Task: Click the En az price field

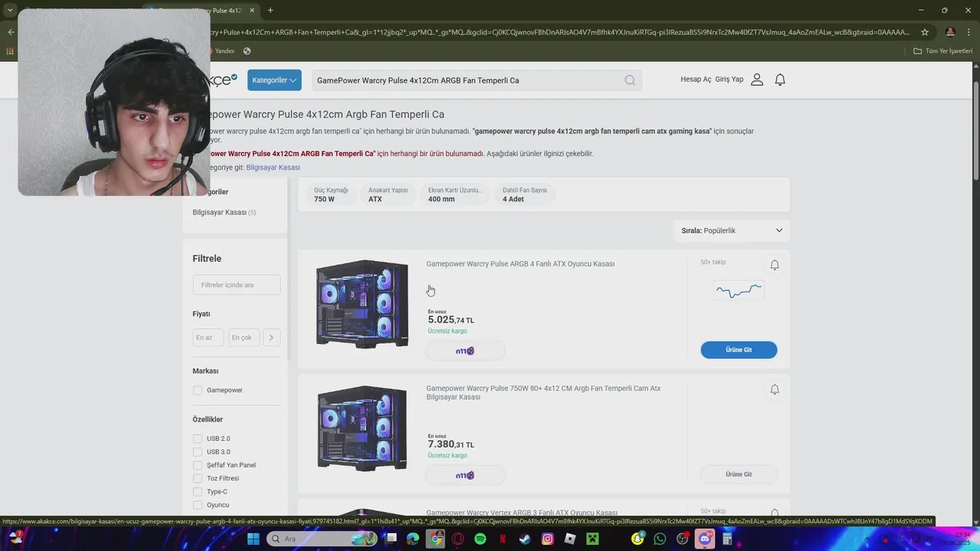Action: click(208, 337)
